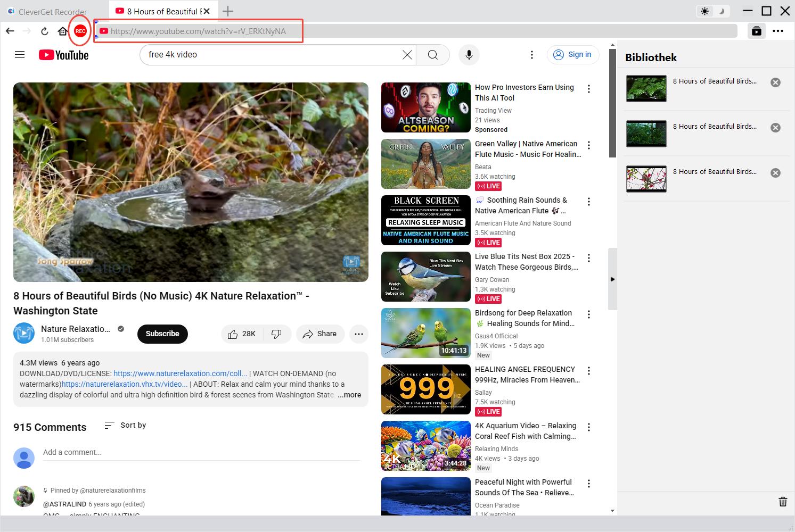This screenshot has width=795, height=532.
Task: Clear the search text with X icon
Action: pyautogui.click(x=407, y=54)
